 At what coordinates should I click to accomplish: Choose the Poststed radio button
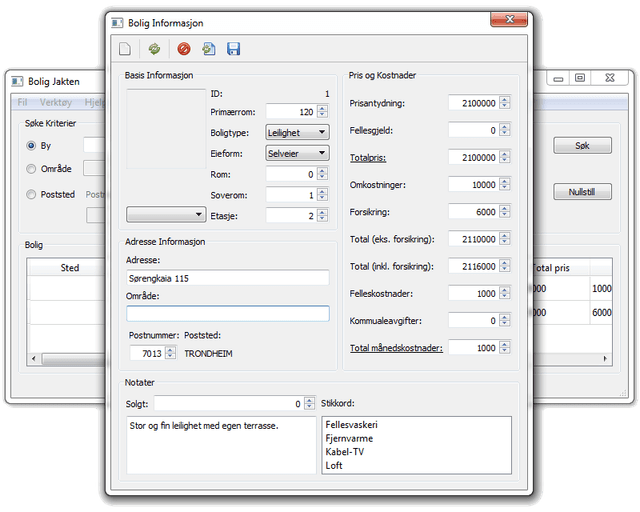point(31,194)
